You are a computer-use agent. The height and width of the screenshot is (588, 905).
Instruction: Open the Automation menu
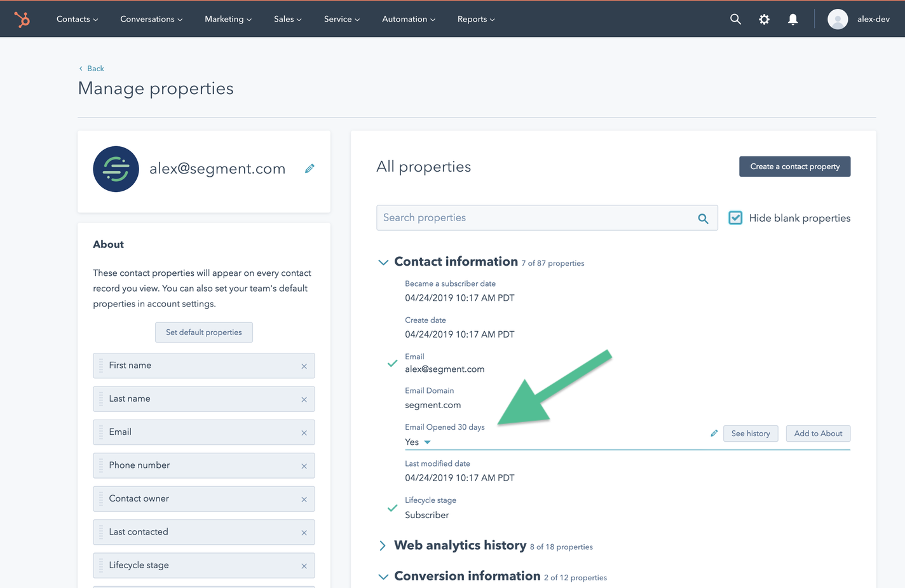(x=408, y=19)
